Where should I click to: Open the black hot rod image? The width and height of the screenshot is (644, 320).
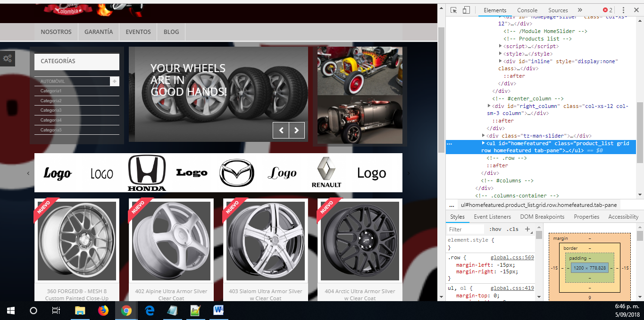(x=360, y=120)
